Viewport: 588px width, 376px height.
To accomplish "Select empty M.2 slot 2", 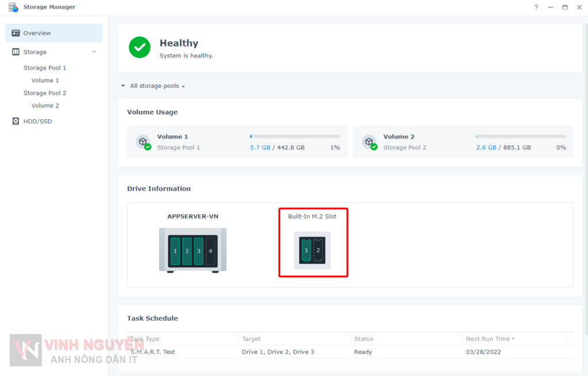I will tap(318, 250).
